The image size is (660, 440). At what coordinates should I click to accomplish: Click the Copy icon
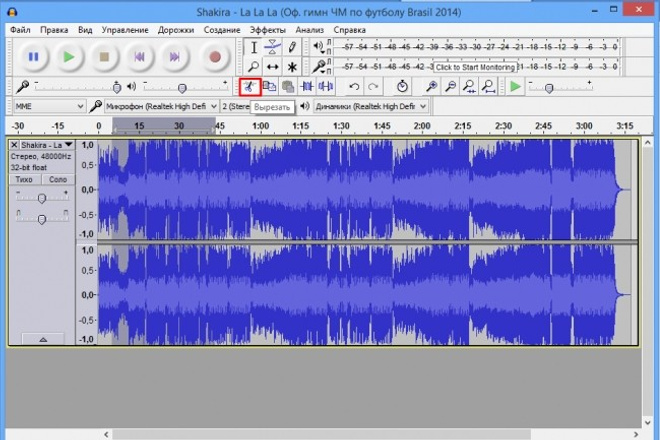(269, 87)
